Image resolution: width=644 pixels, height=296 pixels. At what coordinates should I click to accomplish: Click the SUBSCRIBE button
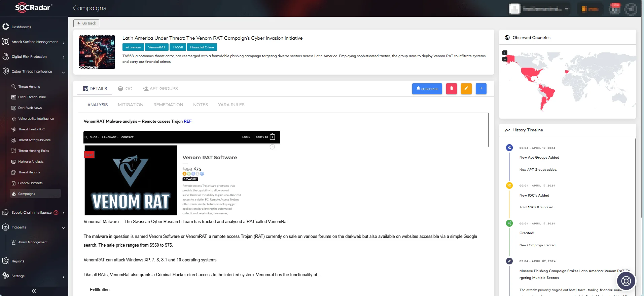coord(427,89)
